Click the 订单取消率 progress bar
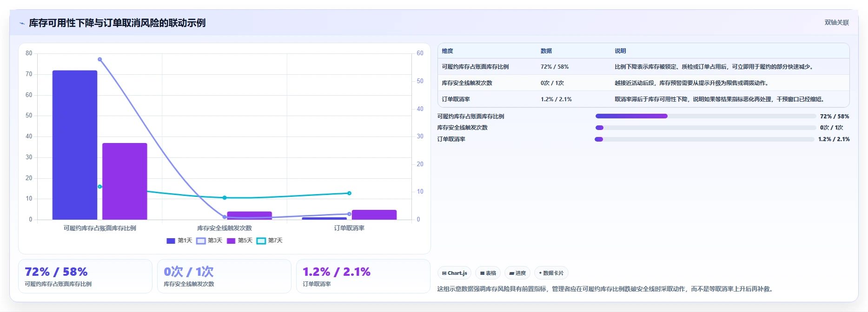Image resolution: width=868 pixels, height=312 pixels. point(705,139)
